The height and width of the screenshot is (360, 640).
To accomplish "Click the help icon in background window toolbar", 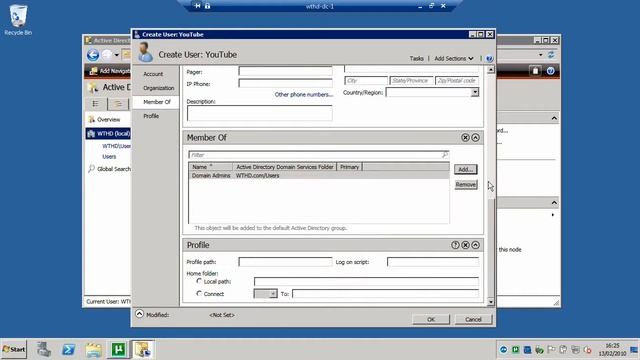I will pyautogui.click(x=551, y=71).
